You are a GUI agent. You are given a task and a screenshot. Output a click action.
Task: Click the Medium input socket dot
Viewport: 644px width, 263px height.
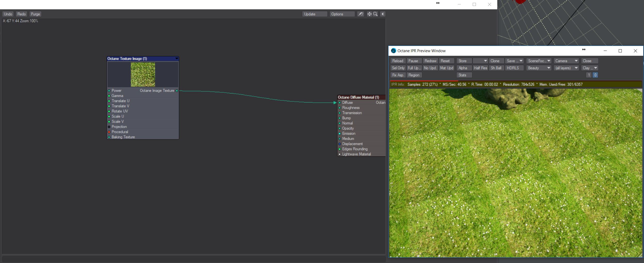click(x=340, y=139)
